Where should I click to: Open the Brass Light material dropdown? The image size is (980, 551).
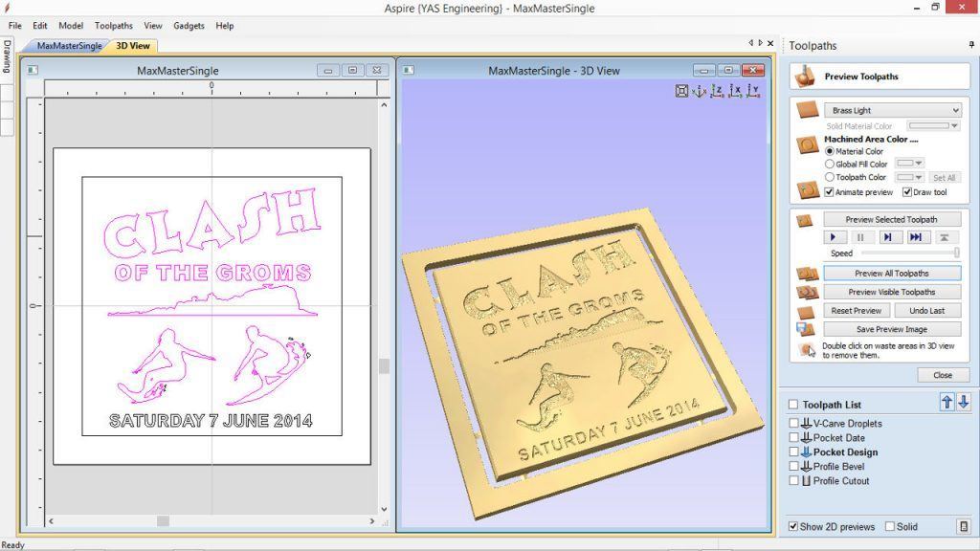[893, 110]
